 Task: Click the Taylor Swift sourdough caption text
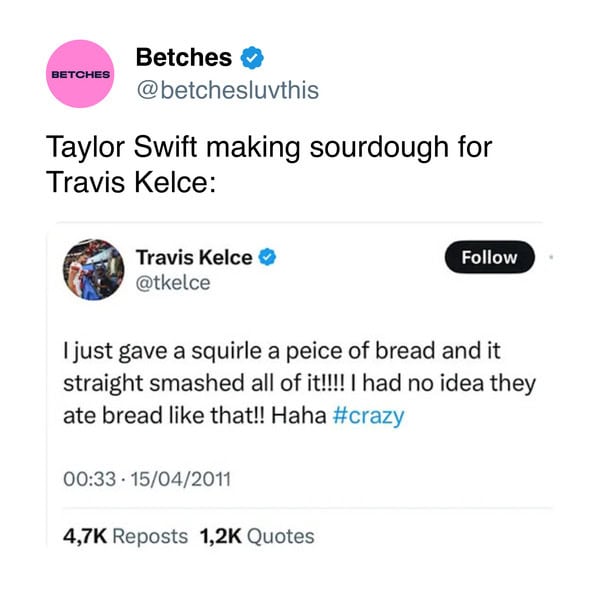(269, 164)
